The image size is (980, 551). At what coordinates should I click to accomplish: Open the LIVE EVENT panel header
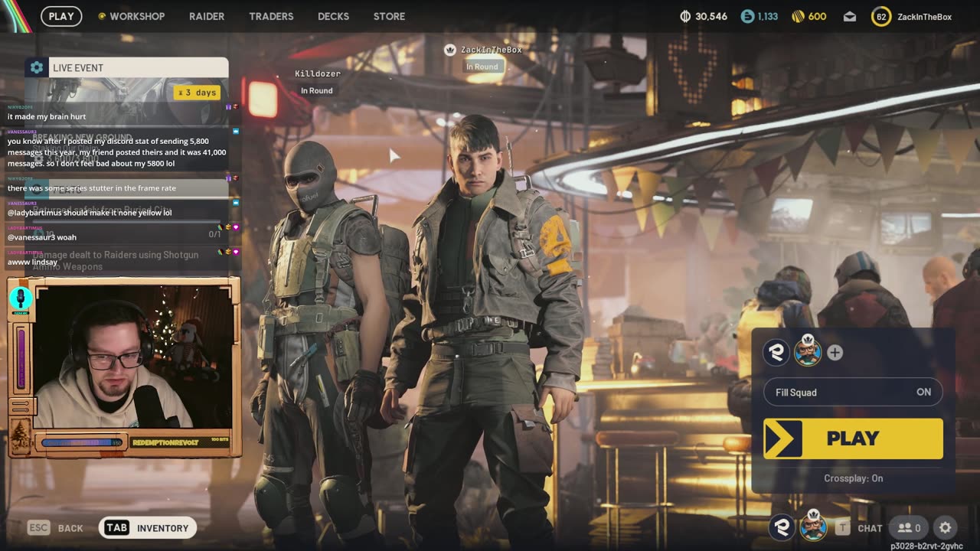pyautogui.click(x=126, y=67)
